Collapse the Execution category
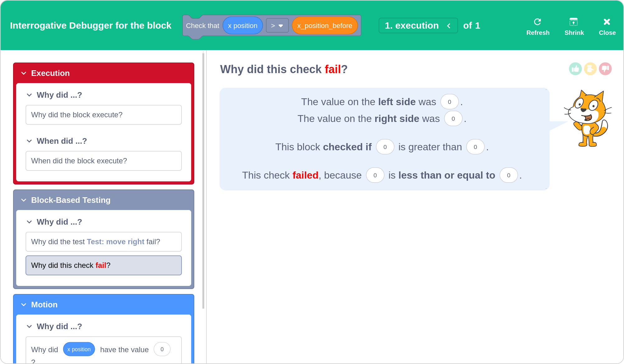The width and height of the screenshot is (624, 364). point(24,73)
